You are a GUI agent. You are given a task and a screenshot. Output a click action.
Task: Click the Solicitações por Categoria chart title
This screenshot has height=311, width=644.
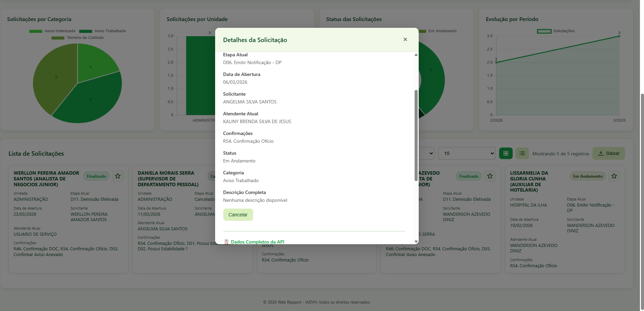point(39,19)
